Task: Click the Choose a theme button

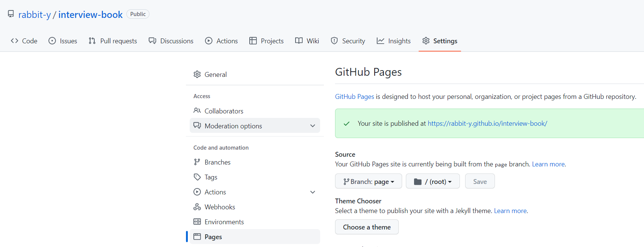Action: [367, 227]
